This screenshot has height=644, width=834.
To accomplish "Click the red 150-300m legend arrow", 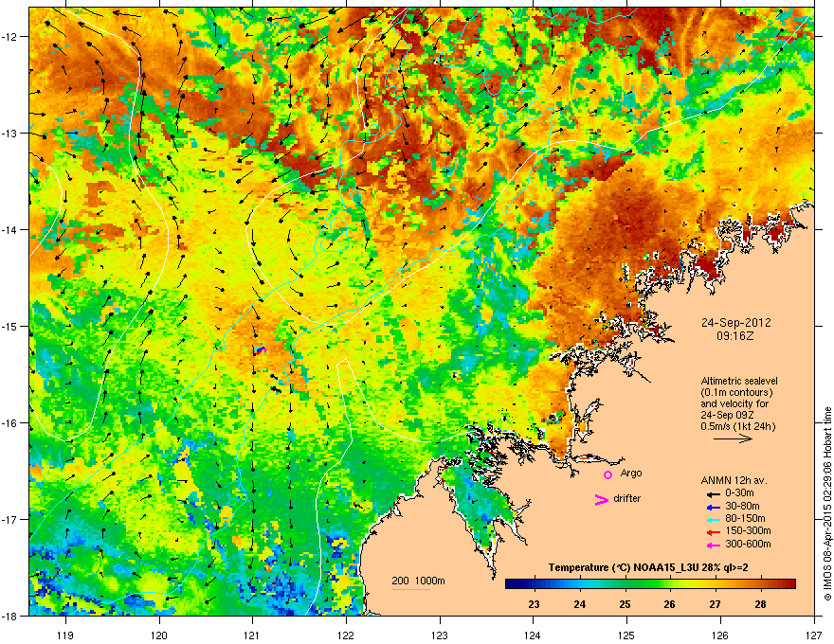I will click(x=712, y=532).
